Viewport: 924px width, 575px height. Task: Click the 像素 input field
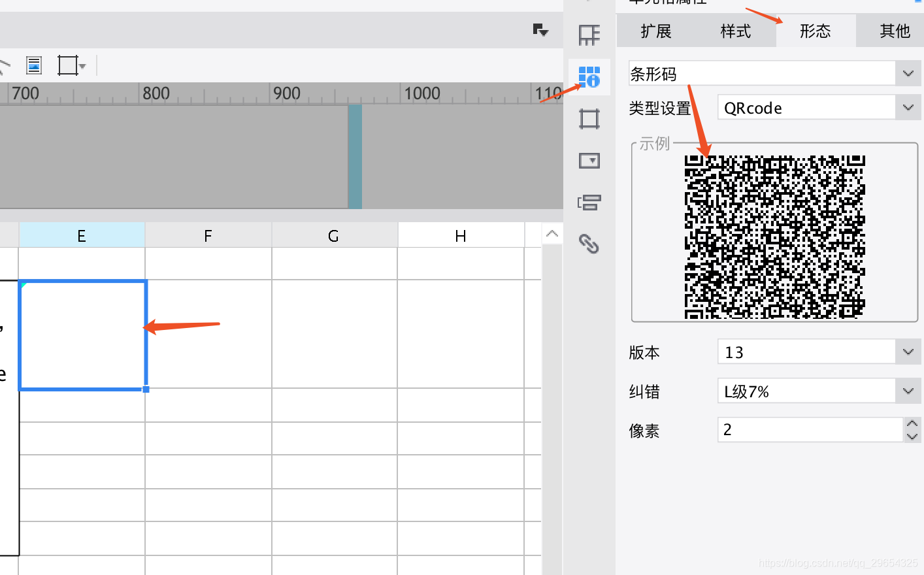(x=810, y=429)
